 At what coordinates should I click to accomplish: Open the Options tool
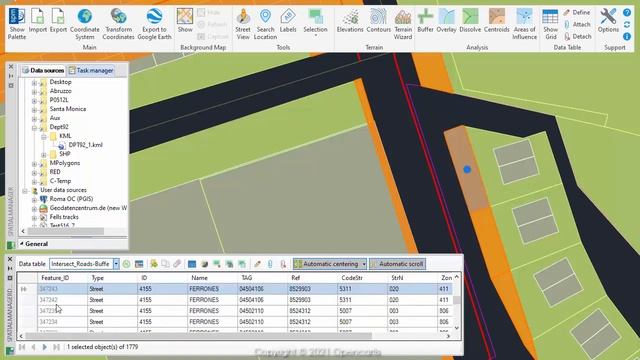tap(608, 21)
